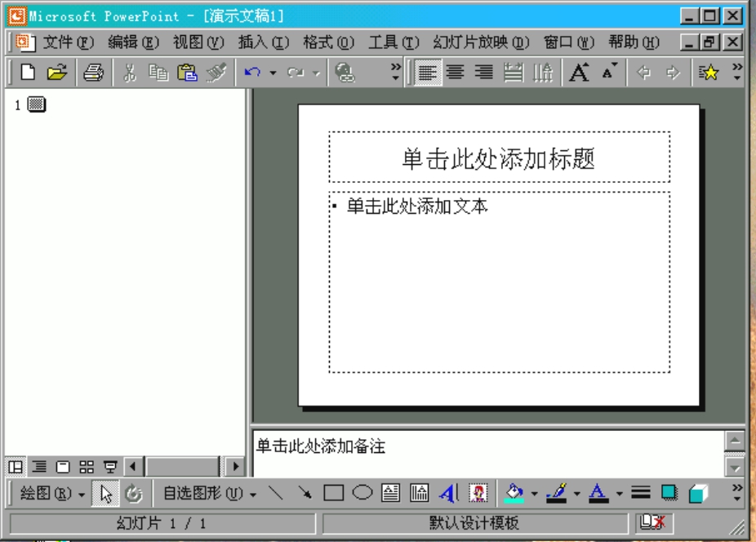Apply Fill Color paint bucket swatch

(514, 493)
